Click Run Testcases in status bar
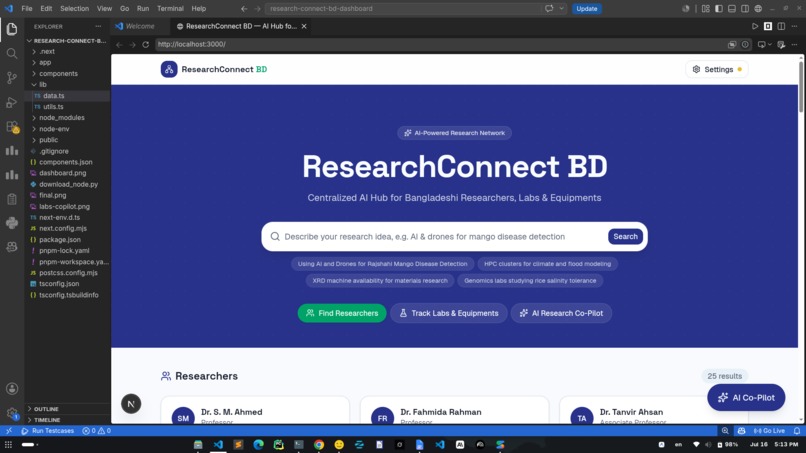 (48, 431)
